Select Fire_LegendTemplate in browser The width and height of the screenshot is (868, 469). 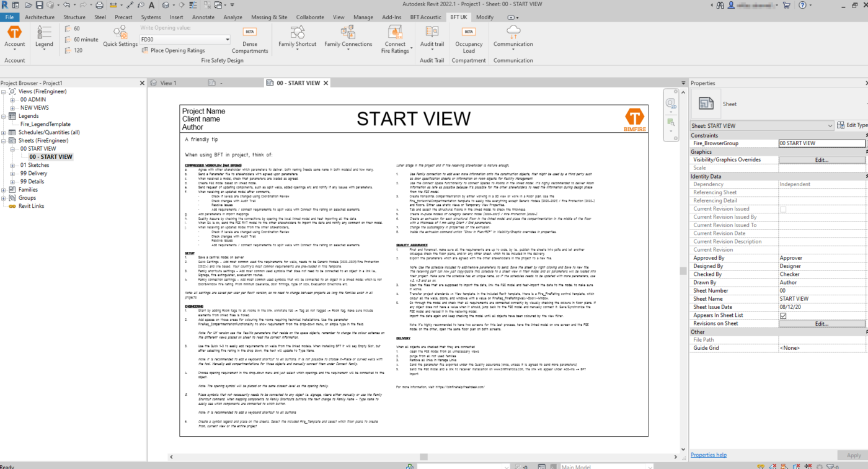[x=45, y=124]
